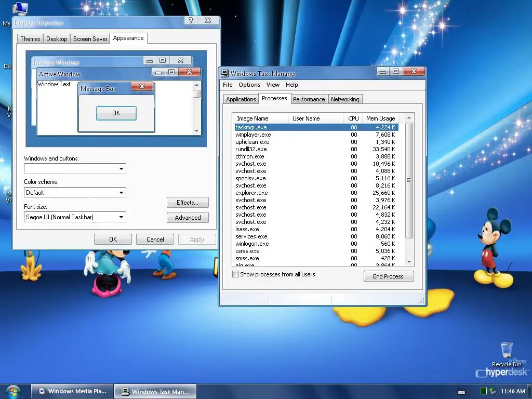This screenshot has height=399, width=532.
Task: Select the explorer.exe process row
Action: pos(316,193)
